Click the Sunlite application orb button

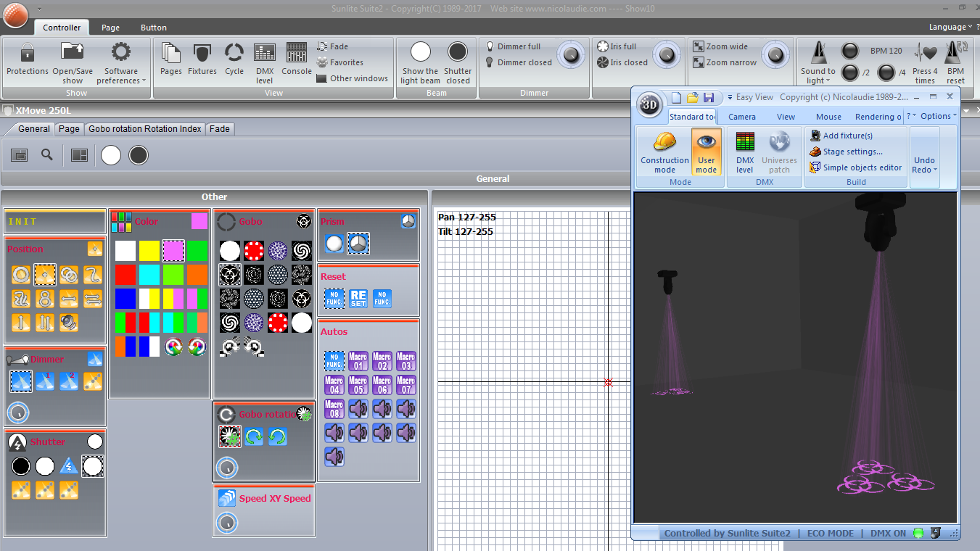(15, 14)
